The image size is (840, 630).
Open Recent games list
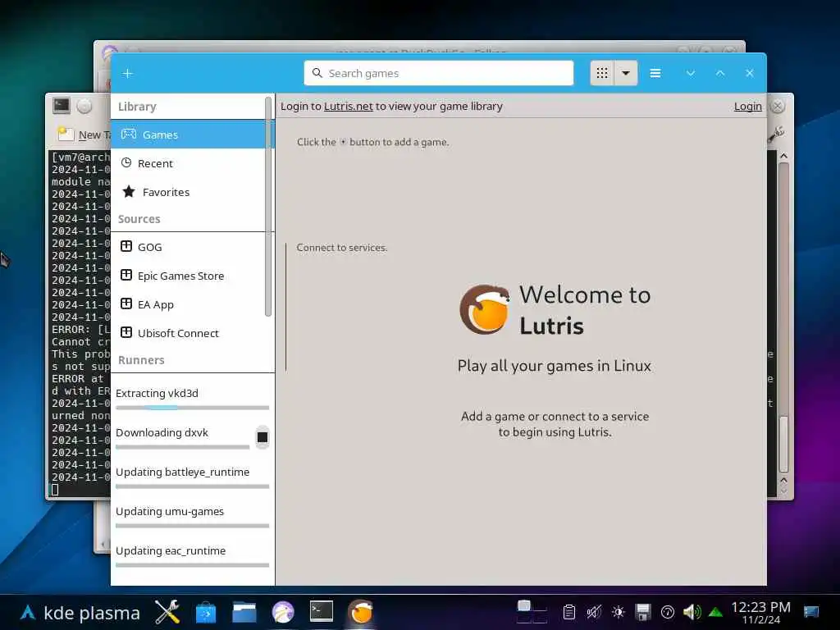[189, 163]
